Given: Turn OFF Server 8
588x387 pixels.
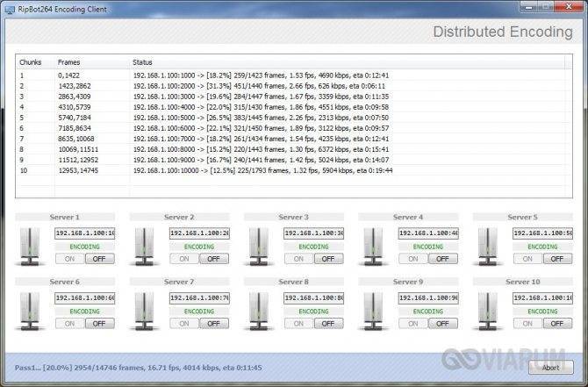Looking at the screenshot, I should 328,324.
